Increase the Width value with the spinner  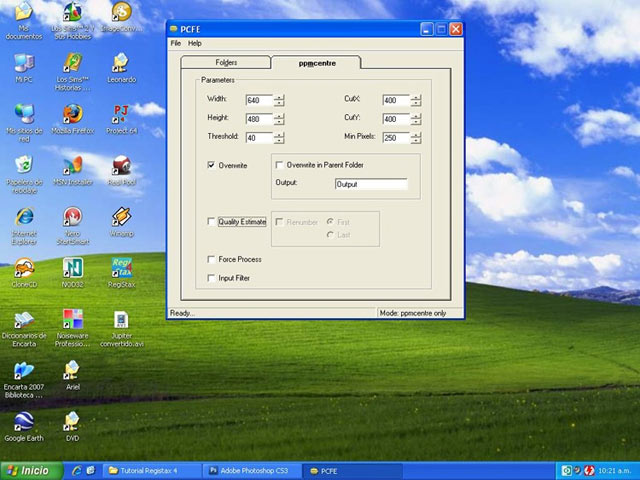coord(279,97)
